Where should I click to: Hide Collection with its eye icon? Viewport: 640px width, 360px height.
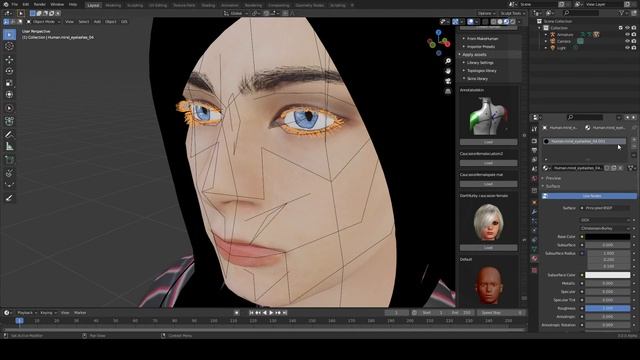[627, 28]
